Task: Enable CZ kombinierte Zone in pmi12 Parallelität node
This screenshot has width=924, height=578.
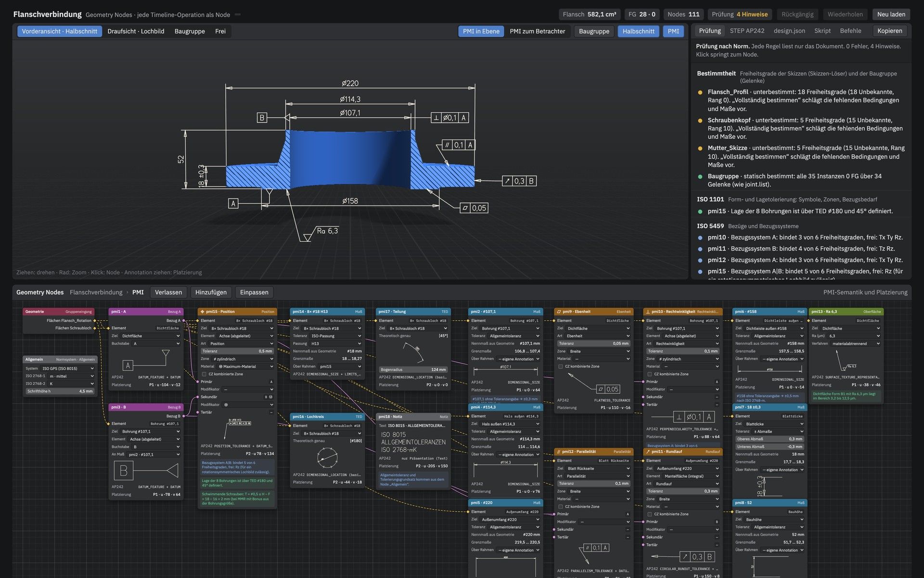Action: pyautogui.click(x=561, y=507)
